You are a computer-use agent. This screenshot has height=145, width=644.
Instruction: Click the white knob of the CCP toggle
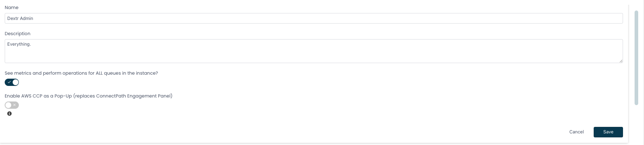coord(8,105)
